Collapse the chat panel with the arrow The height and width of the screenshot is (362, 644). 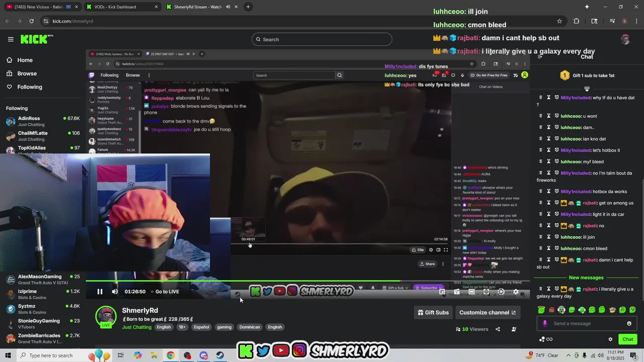539,57
